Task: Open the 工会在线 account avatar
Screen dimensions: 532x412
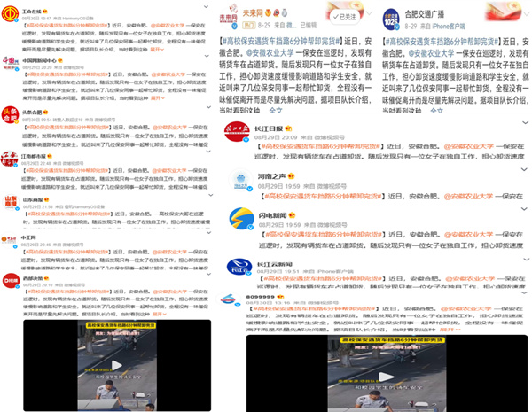Action: click(10, 14)
